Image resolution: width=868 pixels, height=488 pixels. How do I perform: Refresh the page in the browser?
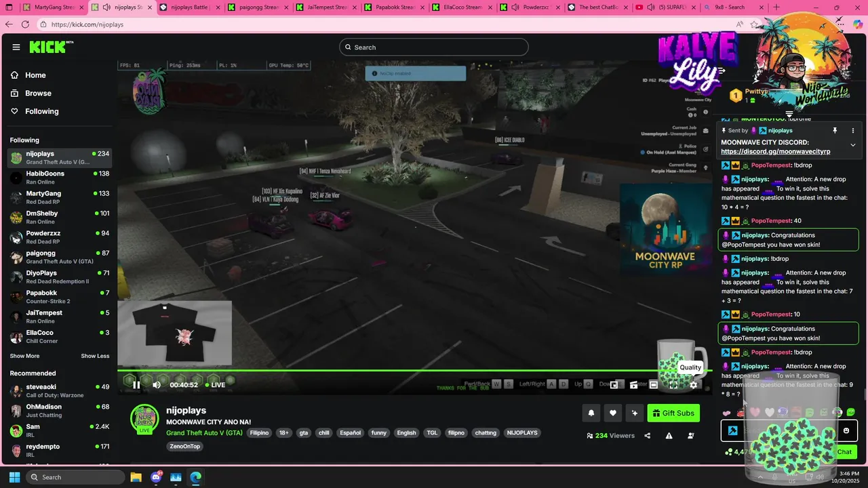(25, 24)
